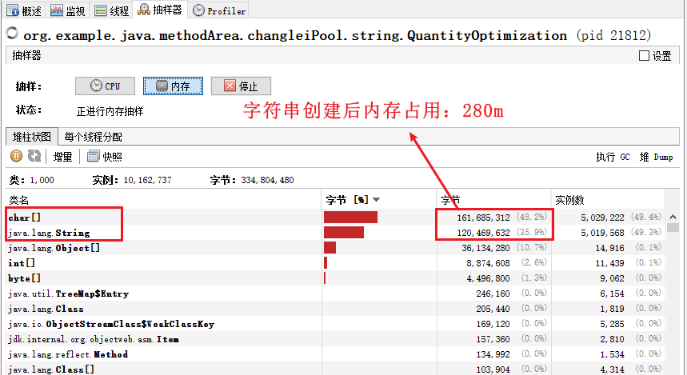Enable the 设置 settings checkbox
Screen dimensions: 687x375
click(644, 56)
